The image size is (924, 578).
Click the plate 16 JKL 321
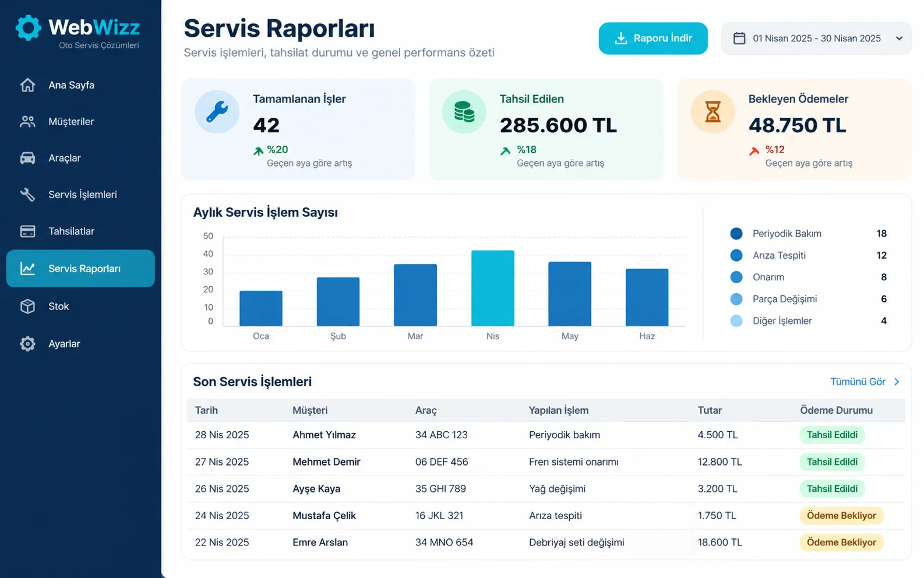439,516
